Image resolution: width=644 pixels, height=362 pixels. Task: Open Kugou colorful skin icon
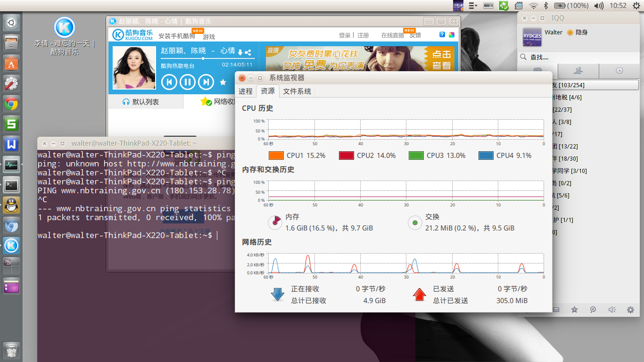[451, 35]
